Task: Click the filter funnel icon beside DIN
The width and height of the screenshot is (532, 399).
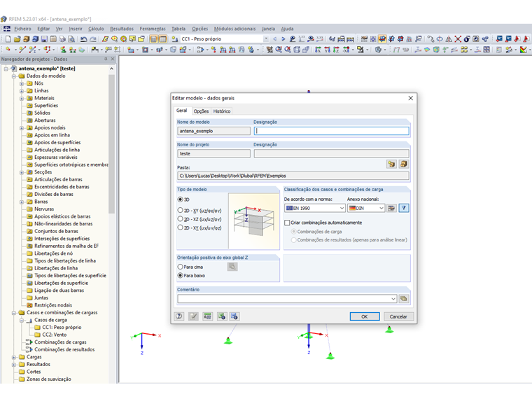Action: pos(404,209)
